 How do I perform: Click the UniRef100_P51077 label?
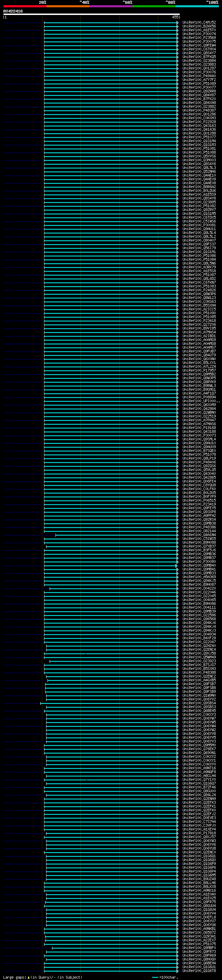pyautogui.click(x=199, y=137)
